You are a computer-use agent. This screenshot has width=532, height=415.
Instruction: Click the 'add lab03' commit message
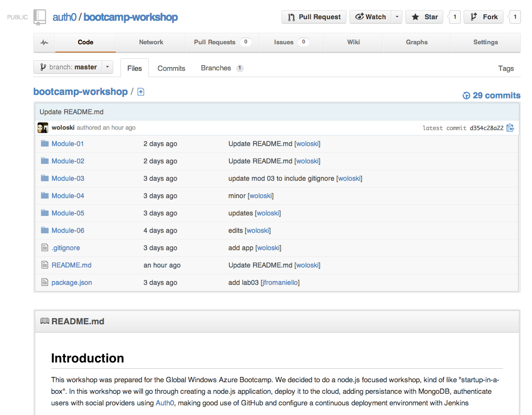click(243, 282)
